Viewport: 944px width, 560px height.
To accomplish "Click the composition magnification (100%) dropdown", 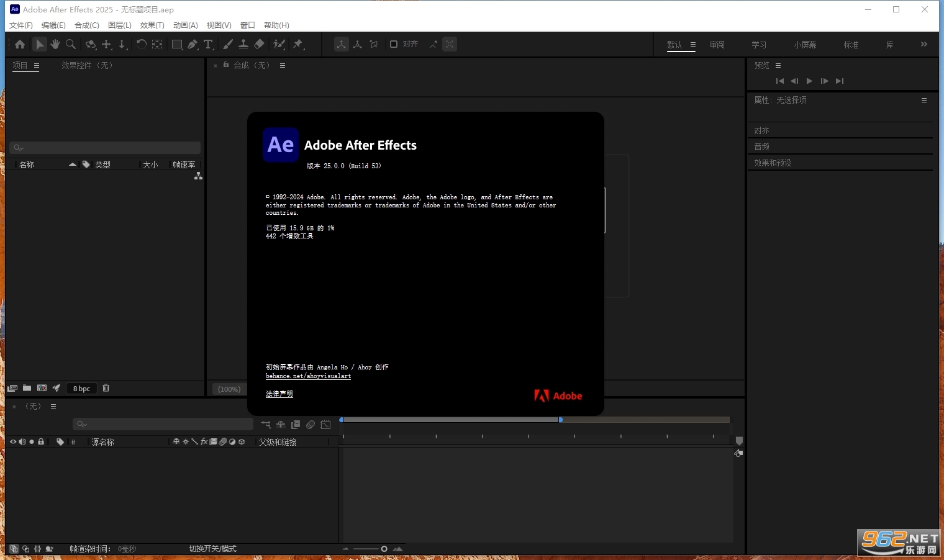I will 229,389.
